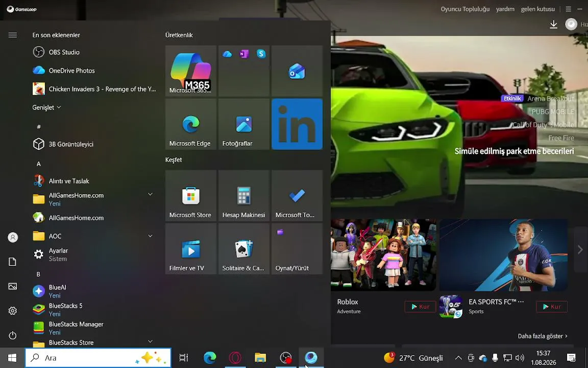Screen dimensions: 588x368
Task: Select Arena Breakout banner entry
Action: tap(551, 98)
